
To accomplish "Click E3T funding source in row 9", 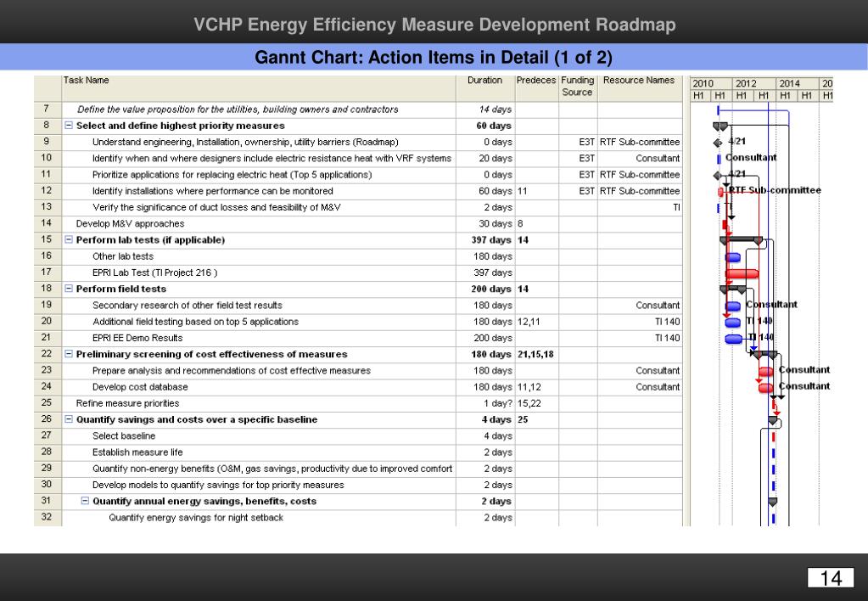I will (x=587, y=143).
